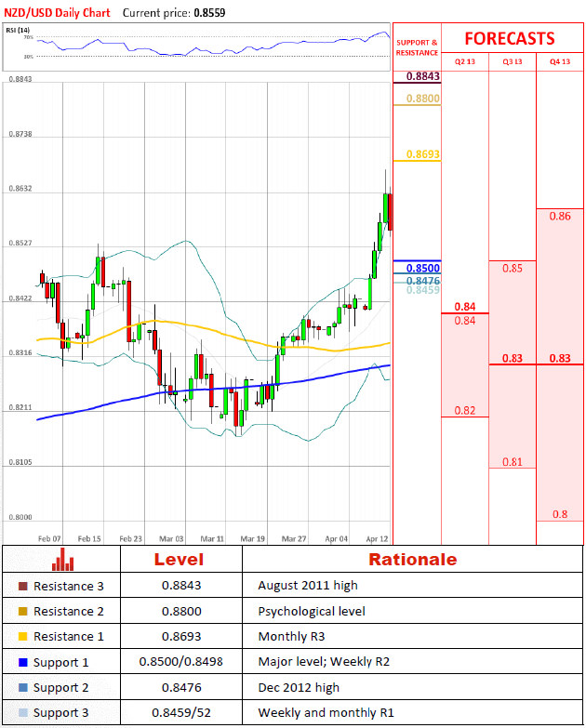This screenshot has width=586, height=728.
Task: Click the 0.8632 price axis label
Action: pyautogui.click(x=20, y=189)
